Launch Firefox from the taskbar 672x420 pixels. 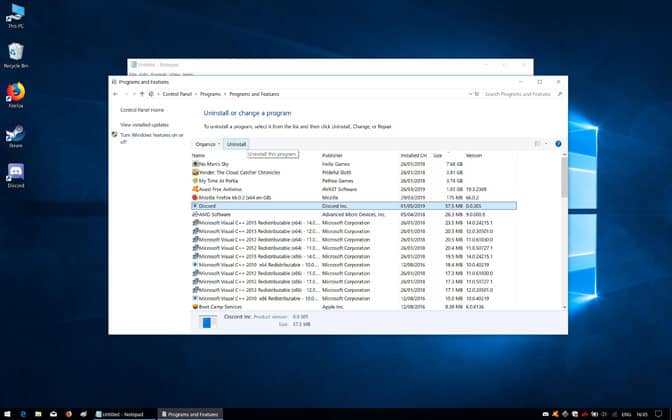[69, 414]
